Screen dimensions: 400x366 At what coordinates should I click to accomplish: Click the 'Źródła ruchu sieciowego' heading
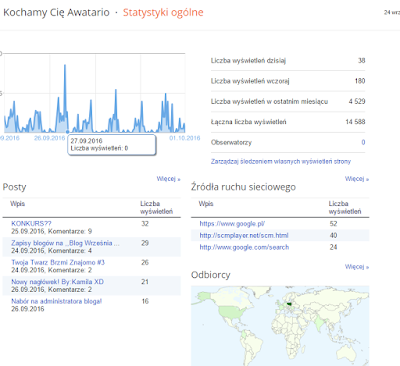[243, 187]
